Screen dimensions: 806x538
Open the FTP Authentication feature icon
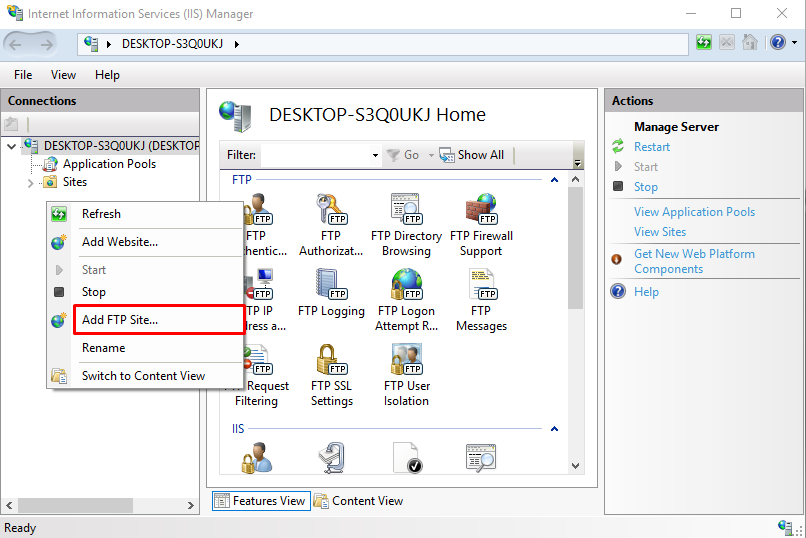point(259,210)
